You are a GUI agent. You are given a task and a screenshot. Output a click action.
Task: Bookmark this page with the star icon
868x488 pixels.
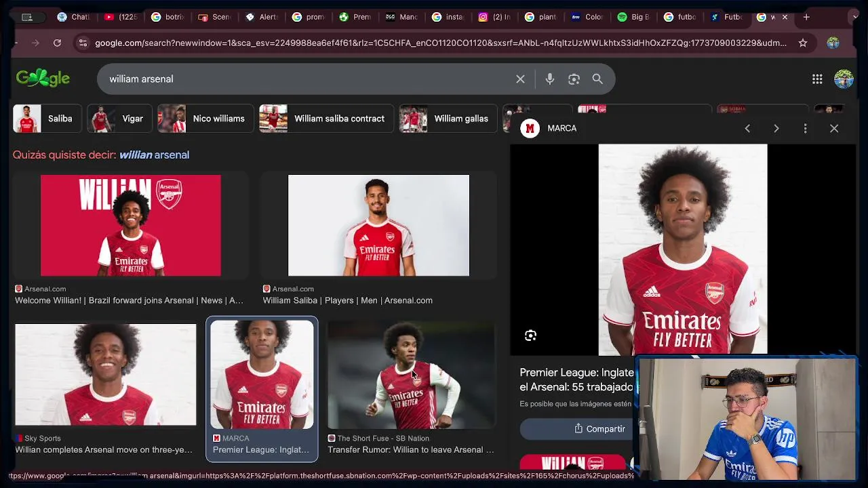coord(803,43)
